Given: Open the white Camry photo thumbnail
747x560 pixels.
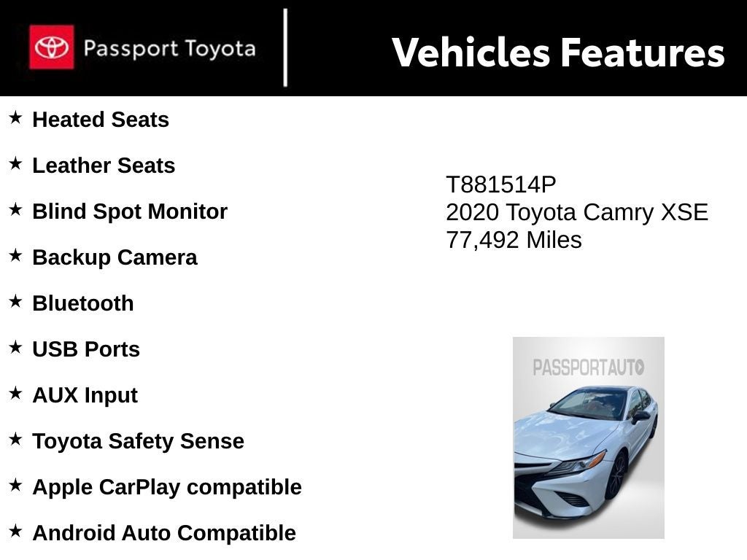Looking at the screenshot, I should coord(588,437).
